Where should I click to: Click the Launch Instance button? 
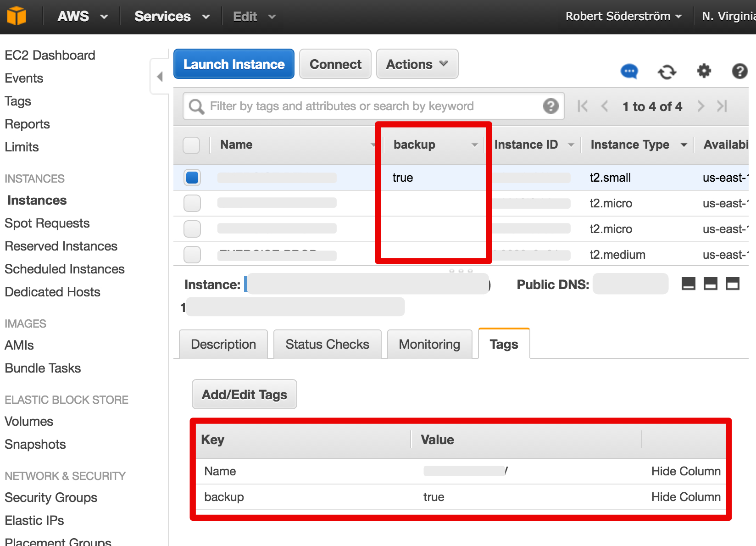(234, 64)
